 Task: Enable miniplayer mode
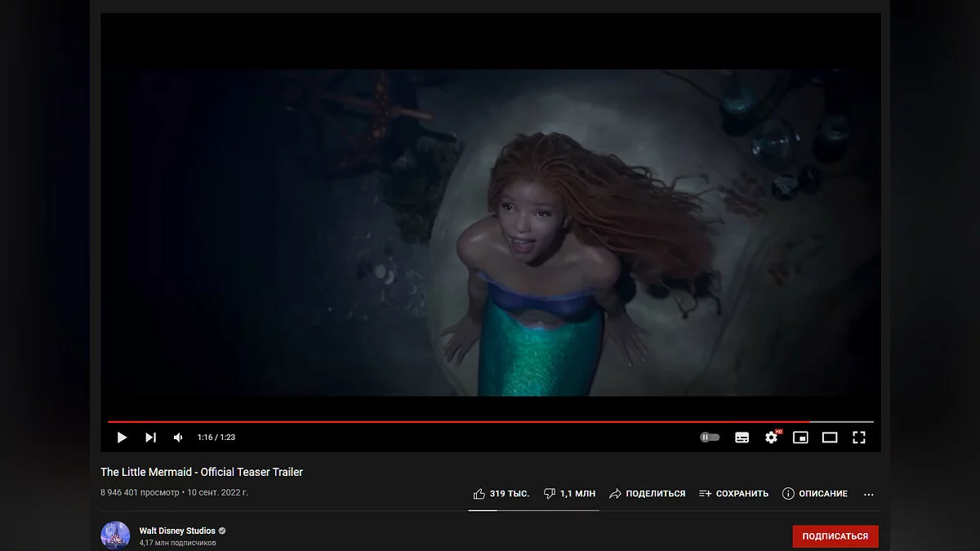[x=800, y=438]
